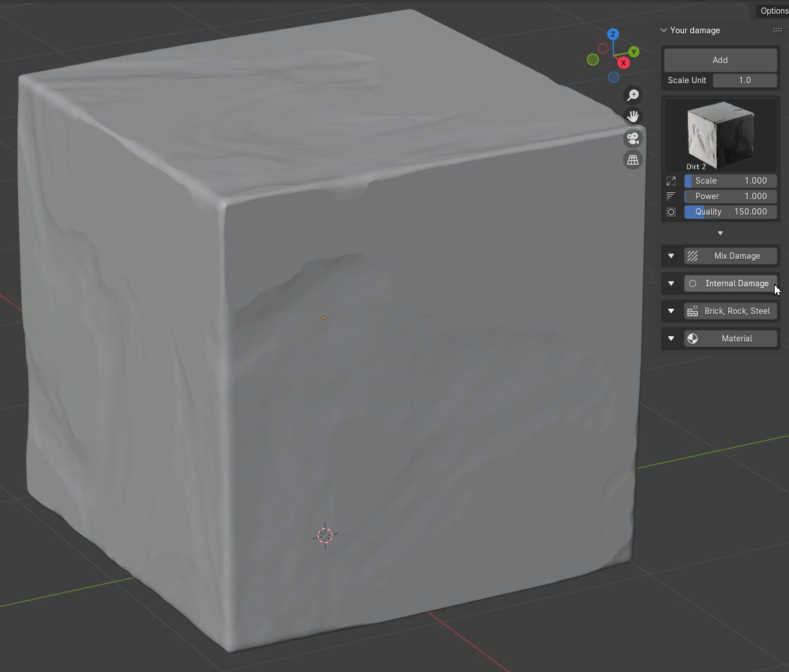Click the zoom view magnifier icon
This screenshot has width=789, height=672.
(x=633, y=95)
